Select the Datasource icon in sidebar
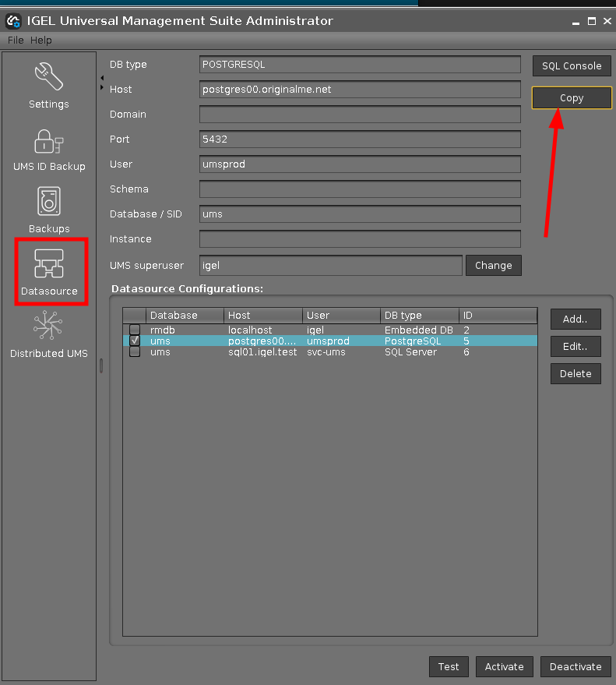The image size is (616, 685). (49, 265)
